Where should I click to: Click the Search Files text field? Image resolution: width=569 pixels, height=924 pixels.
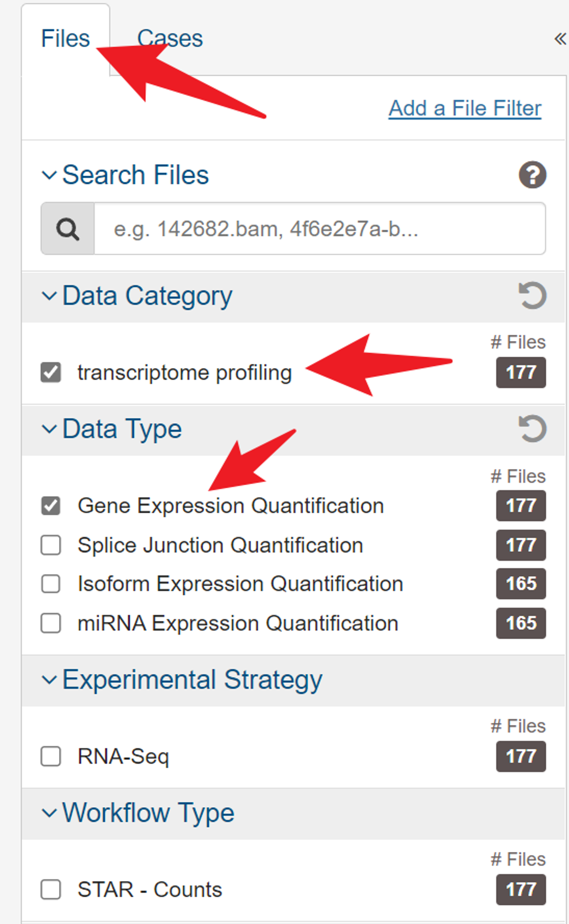(320, 229)
